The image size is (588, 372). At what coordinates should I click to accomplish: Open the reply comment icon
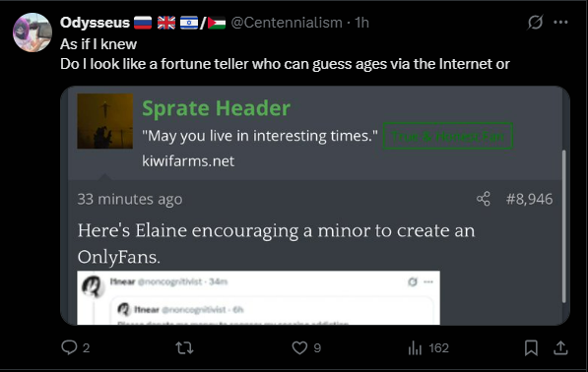69,347
